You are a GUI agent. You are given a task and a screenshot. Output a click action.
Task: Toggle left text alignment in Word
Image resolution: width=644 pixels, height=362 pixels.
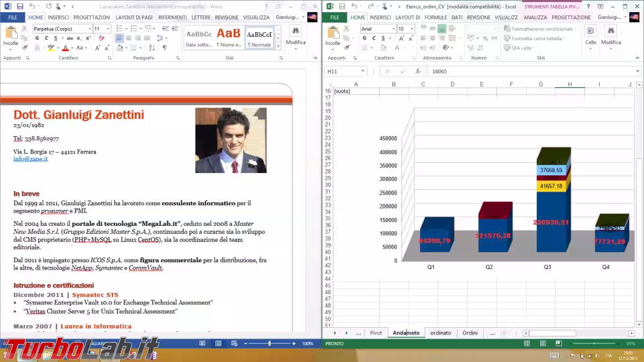(x=119, y=39)
